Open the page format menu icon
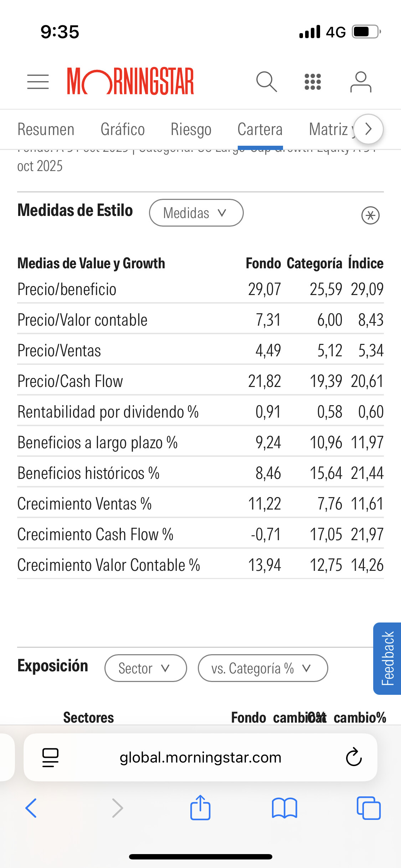 [x=50, y=757]
